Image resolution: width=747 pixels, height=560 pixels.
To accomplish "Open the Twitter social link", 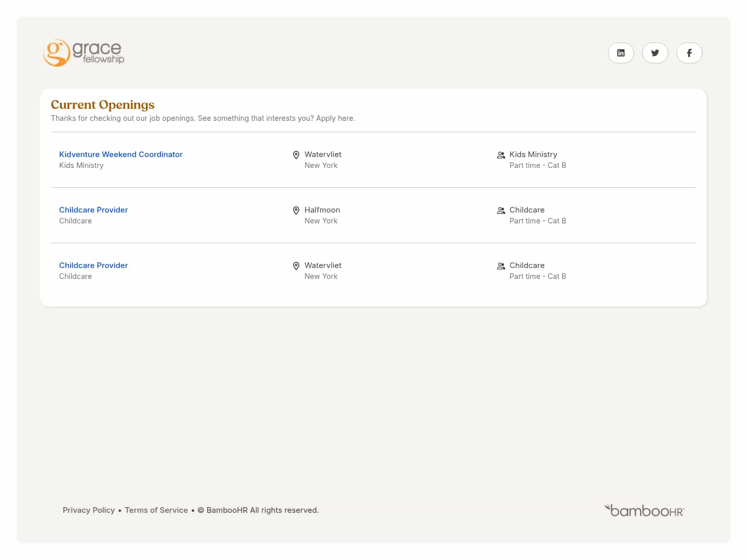I will click(x=655, y=53).
